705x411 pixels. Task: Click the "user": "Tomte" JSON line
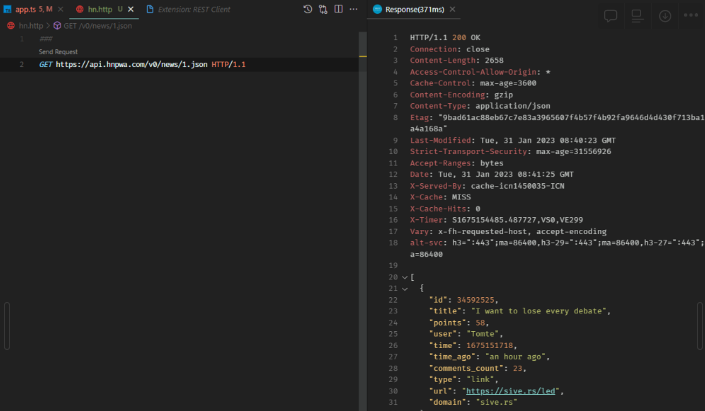coord(466,334)
